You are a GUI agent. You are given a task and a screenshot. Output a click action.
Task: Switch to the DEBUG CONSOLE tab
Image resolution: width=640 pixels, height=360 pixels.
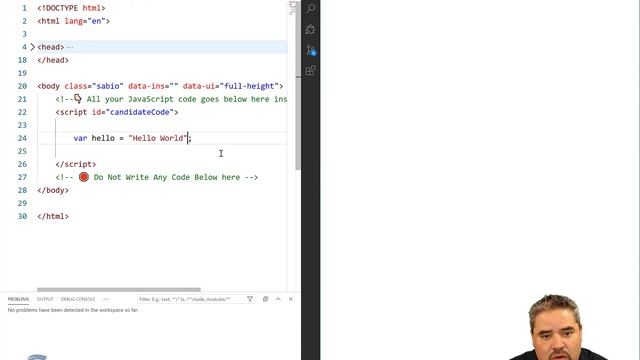coord(78,299)
